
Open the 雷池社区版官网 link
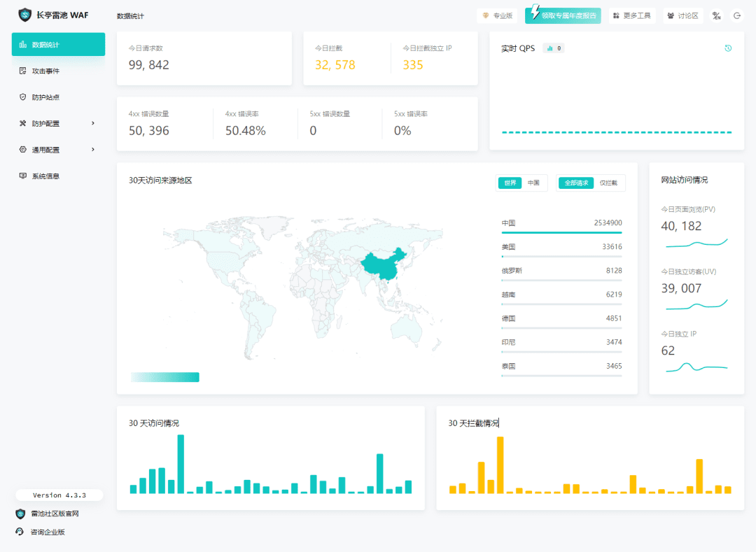(x=55, y=514)
